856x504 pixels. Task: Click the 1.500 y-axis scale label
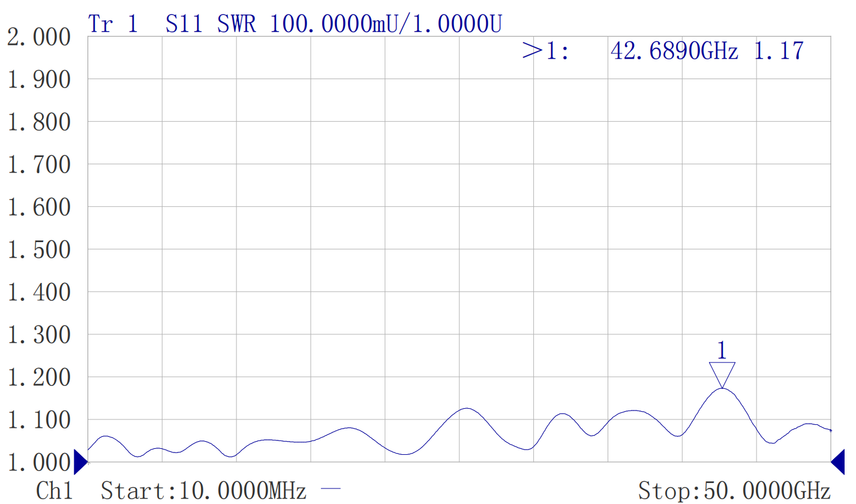click(39, 250)
